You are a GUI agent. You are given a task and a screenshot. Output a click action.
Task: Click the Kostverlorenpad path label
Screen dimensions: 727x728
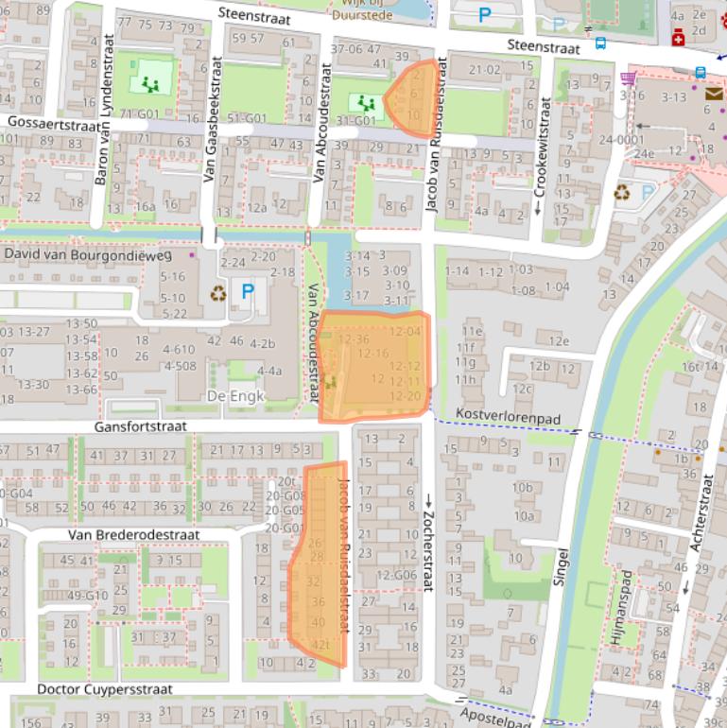(508, 416)
